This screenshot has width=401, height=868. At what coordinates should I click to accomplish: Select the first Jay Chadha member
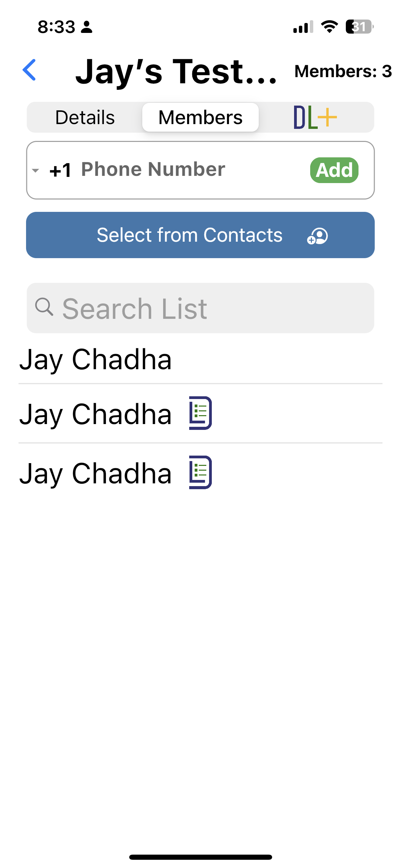pos(200,359)
